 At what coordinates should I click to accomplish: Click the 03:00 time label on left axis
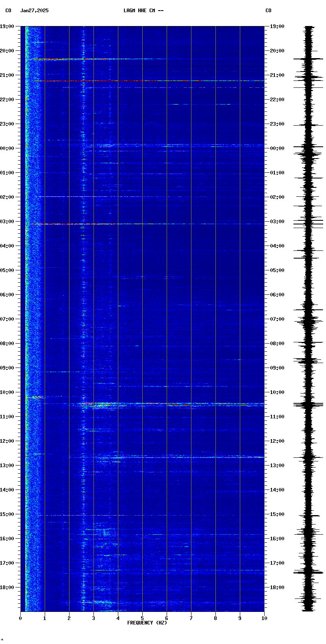tap(7, 222)
